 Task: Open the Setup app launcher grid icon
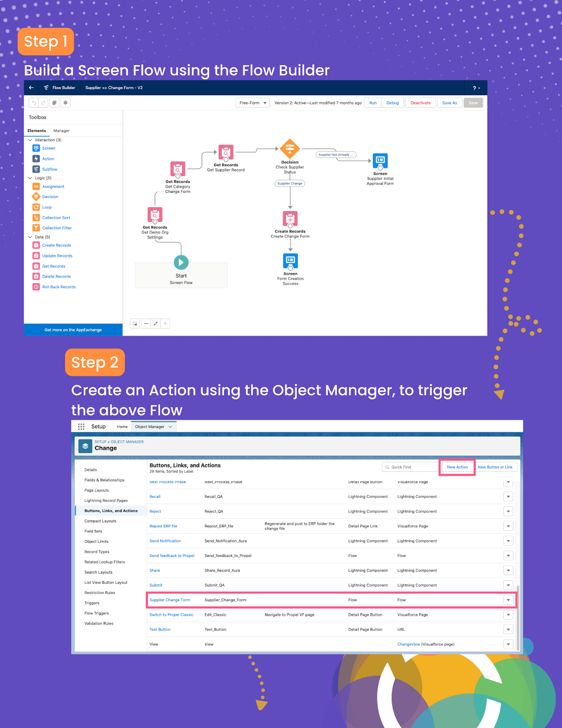point(81,427)
